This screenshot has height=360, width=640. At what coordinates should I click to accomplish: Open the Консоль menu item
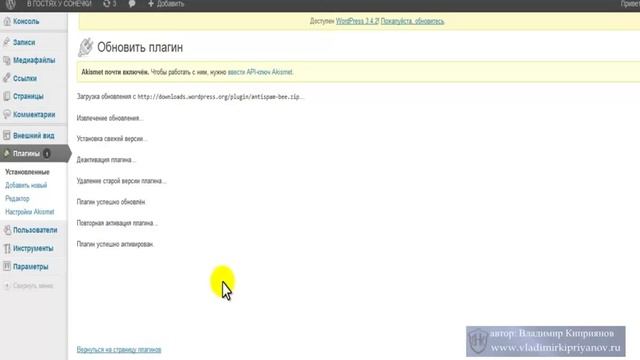click(26, 22)
